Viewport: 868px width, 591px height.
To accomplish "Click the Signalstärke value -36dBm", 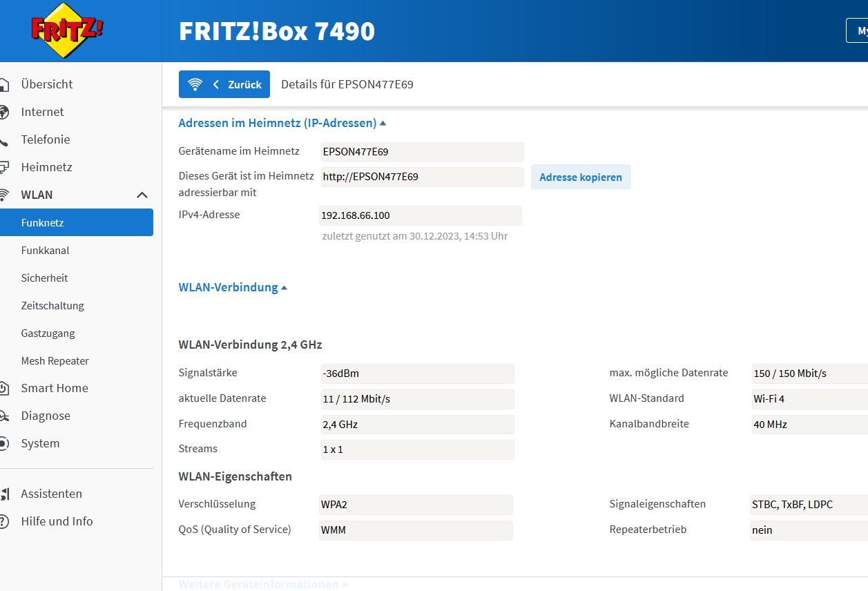I will 417,374.
